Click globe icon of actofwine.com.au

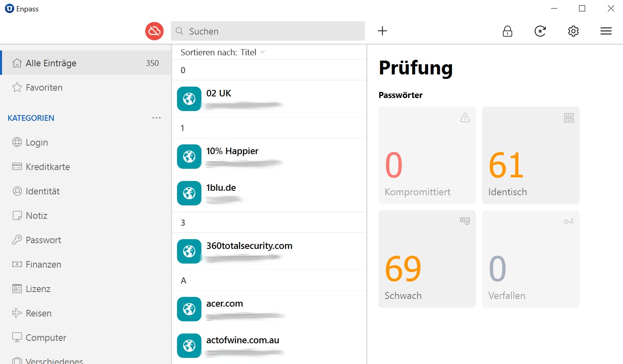click(189, 346)
